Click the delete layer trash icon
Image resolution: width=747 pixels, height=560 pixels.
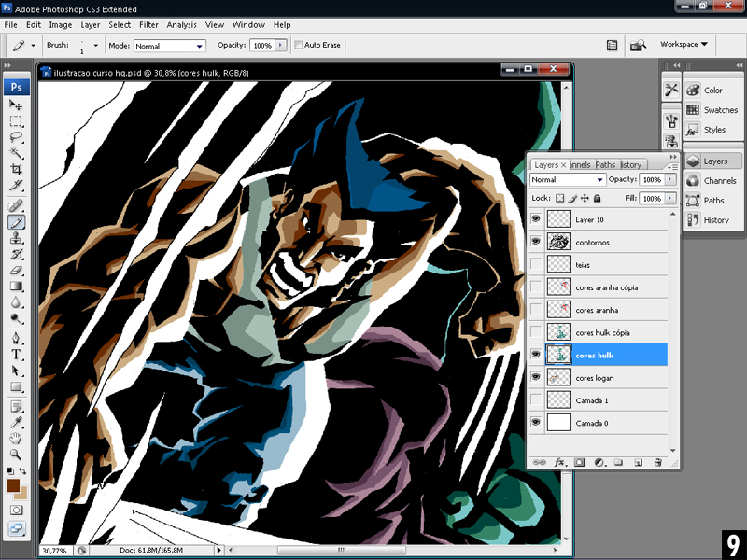tap(658, 462)
